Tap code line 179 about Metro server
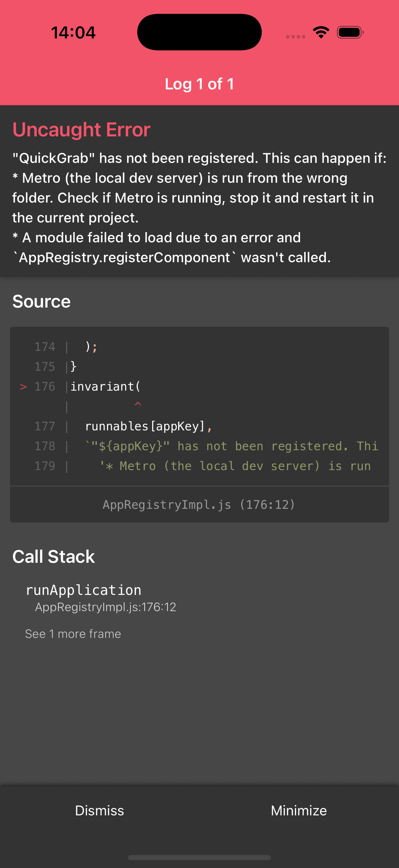399x868 pixels. [x=235, y=466]
